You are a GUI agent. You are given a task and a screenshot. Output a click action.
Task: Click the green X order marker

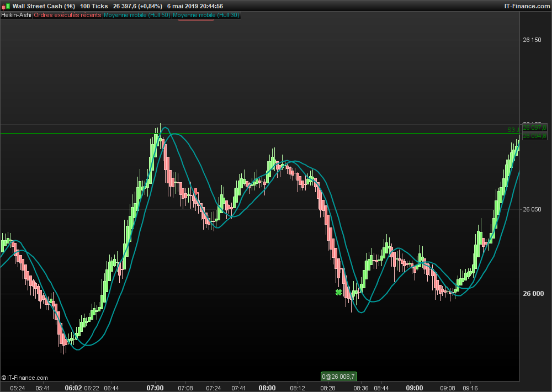click(339, 292)
